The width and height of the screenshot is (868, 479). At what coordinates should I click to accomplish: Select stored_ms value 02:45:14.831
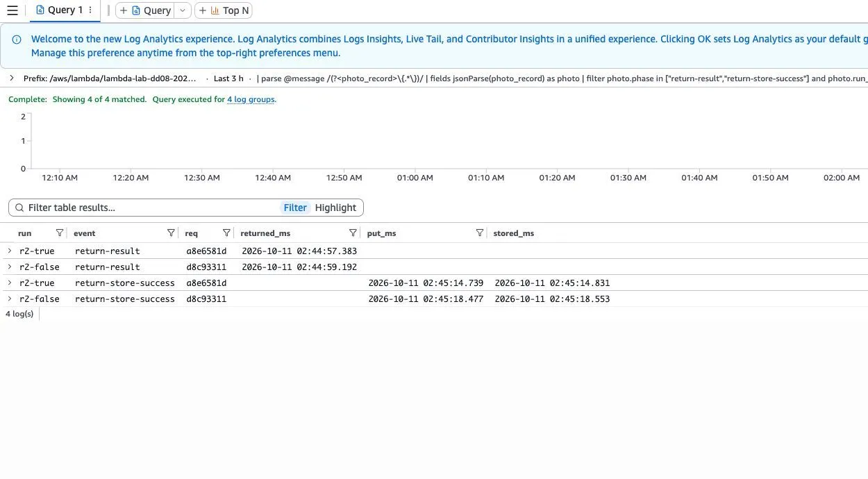pyautogui.click(x=552, y=283)
